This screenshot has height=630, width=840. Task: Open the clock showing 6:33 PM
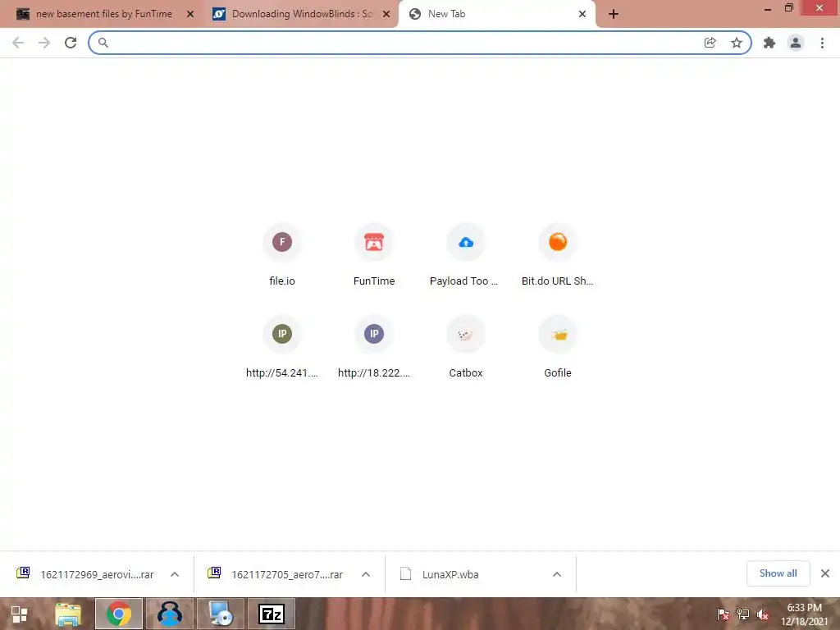click(804, 614)
